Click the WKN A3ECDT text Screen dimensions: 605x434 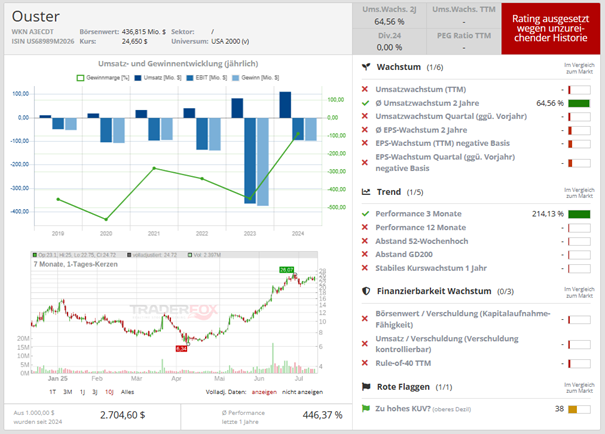[32, 32]
